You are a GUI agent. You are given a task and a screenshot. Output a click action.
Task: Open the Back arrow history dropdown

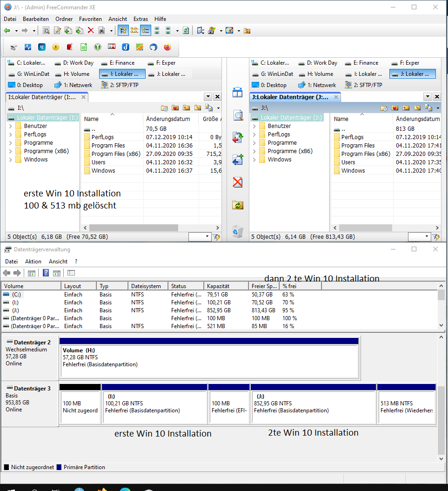click(x=16, y=31)
